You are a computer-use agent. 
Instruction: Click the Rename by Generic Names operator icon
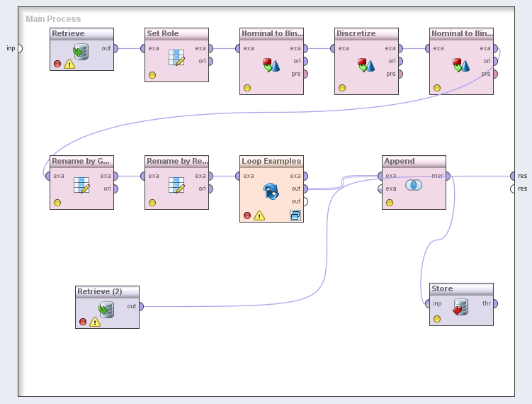coord(81,185)
